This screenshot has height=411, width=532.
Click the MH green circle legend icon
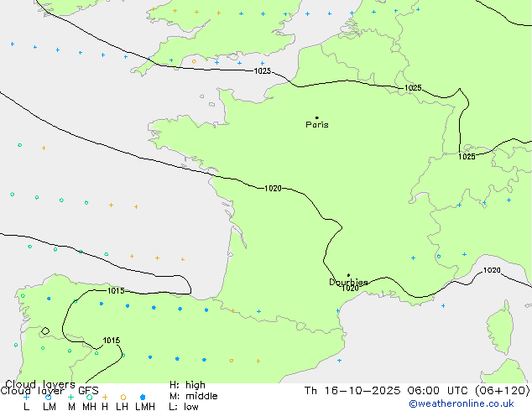tap(89, 397)
